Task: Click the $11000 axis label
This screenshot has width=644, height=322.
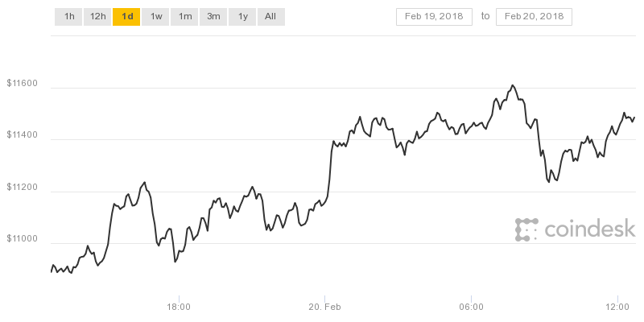Action: [21, 239]
